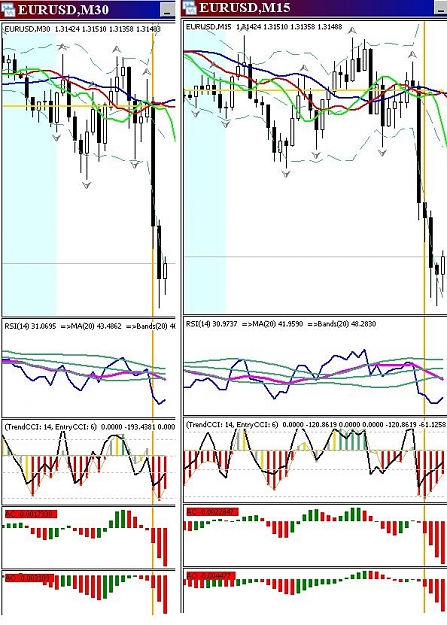Viewport: 447px width, 625px height.
Task: Click the =>MA(20) 43.4862 value in M30
Action: click(x=91, y=326)
